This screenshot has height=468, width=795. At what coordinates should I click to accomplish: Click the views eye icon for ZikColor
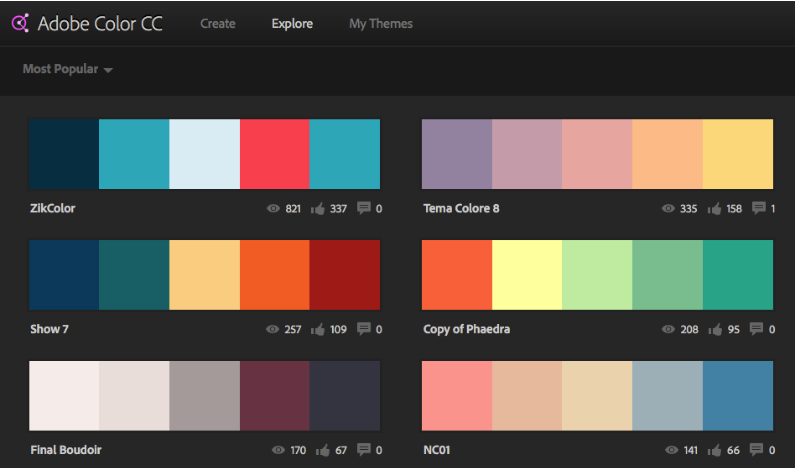pos(273,208)
